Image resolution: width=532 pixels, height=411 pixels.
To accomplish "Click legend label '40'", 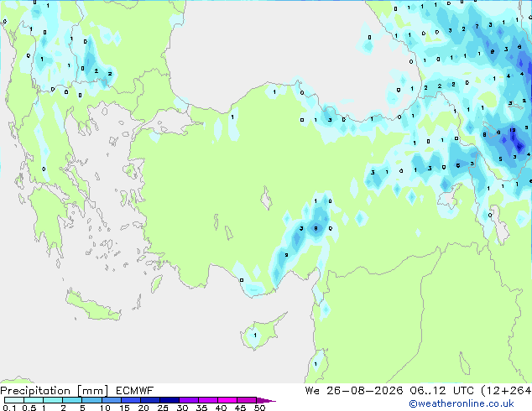I will pos(221,408).
